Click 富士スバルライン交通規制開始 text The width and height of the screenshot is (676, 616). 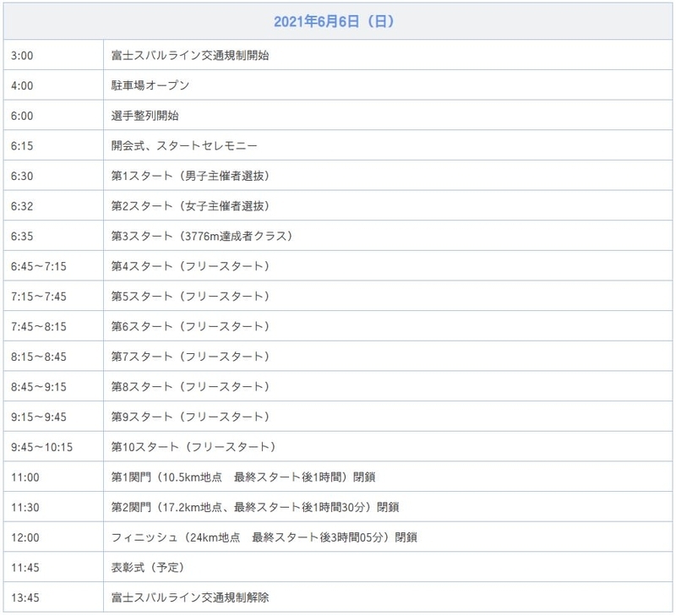click(x=190, y=55)
